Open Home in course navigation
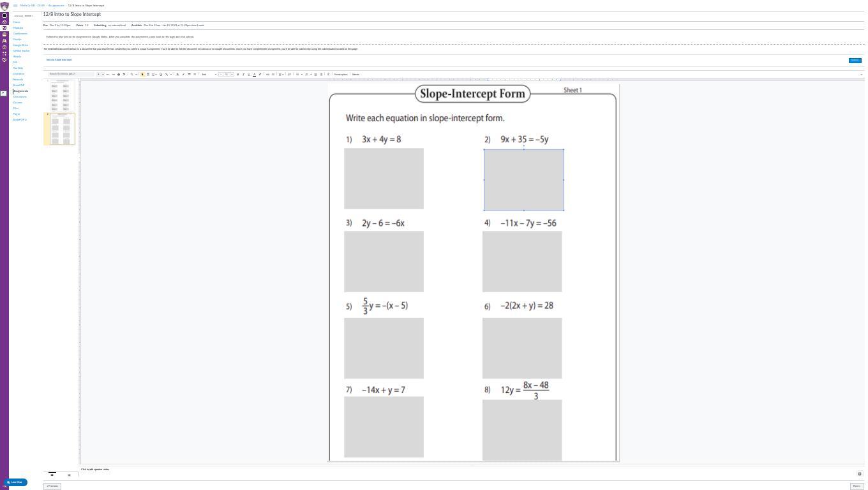 point(17,22)
